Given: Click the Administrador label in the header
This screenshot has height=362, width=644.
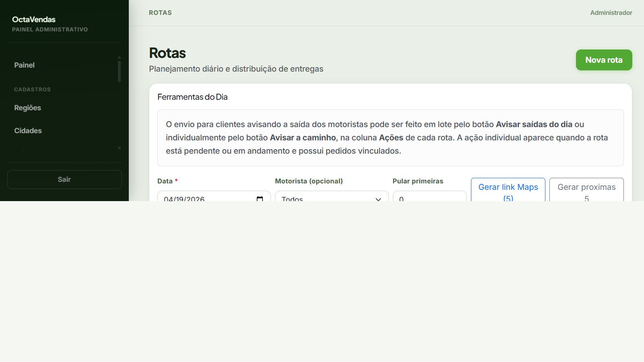Looking at the screenshot, I should pos(611,12).
